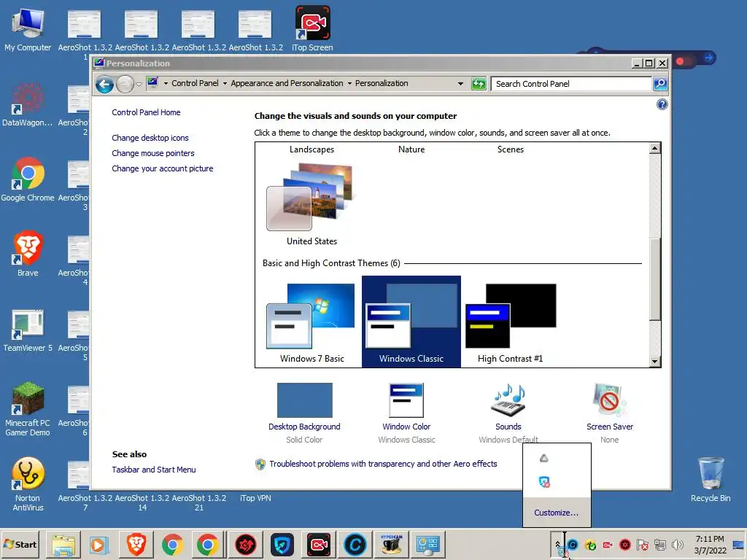The image size is (747, 560).
Task: Select the Windows Classic theme
Action: (411, 322)
